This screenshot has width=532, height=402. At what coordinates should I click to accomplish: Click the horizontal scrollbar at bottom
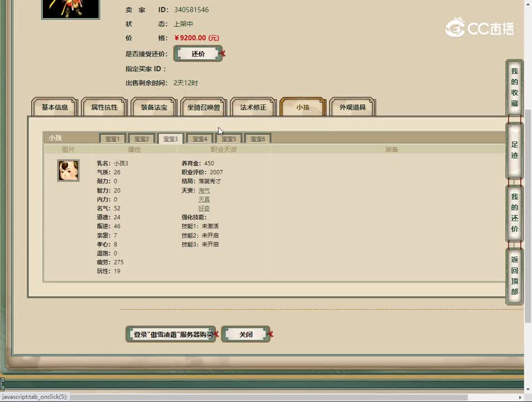pos(269,397)
